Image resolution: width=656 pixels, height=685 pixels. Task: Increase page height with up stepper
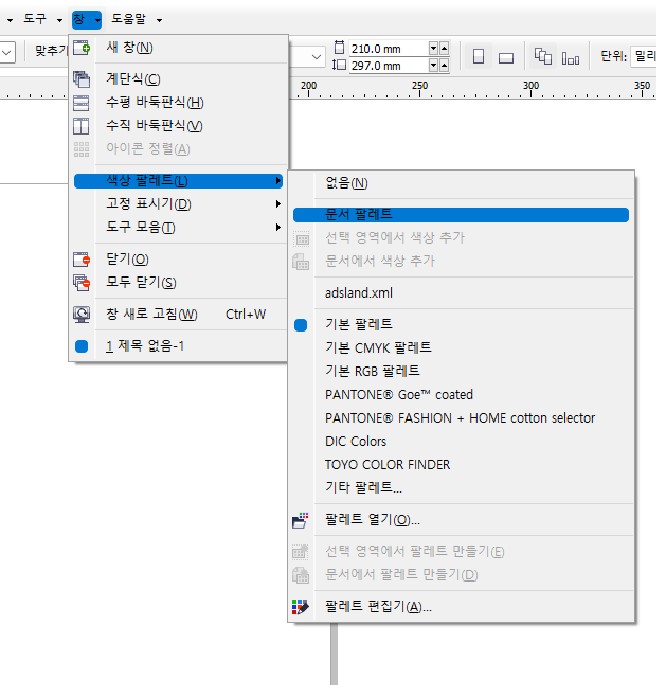pos(444,66)
